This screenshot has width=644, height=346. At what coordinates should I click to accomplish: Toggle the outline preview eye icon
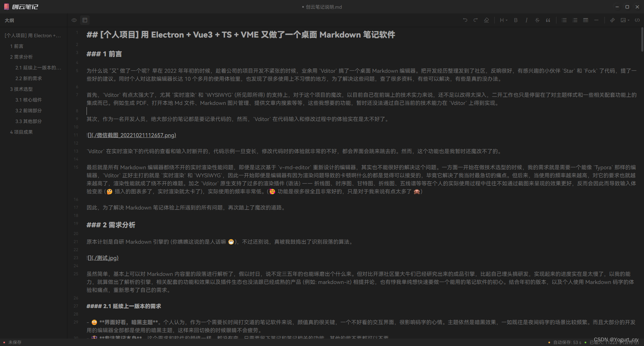74,20
